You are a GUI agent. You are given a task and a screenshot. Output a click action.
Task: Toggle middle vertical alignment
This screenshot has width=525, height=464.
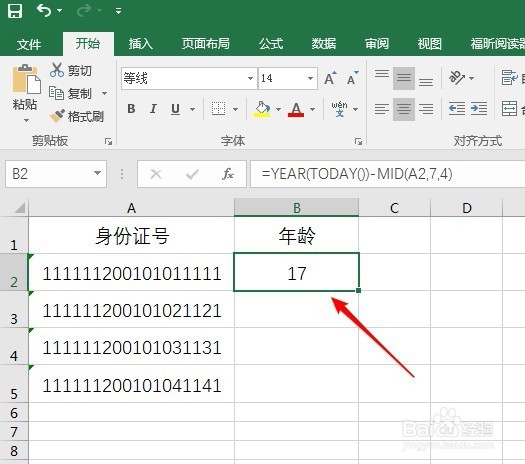[x=404, y=78]
